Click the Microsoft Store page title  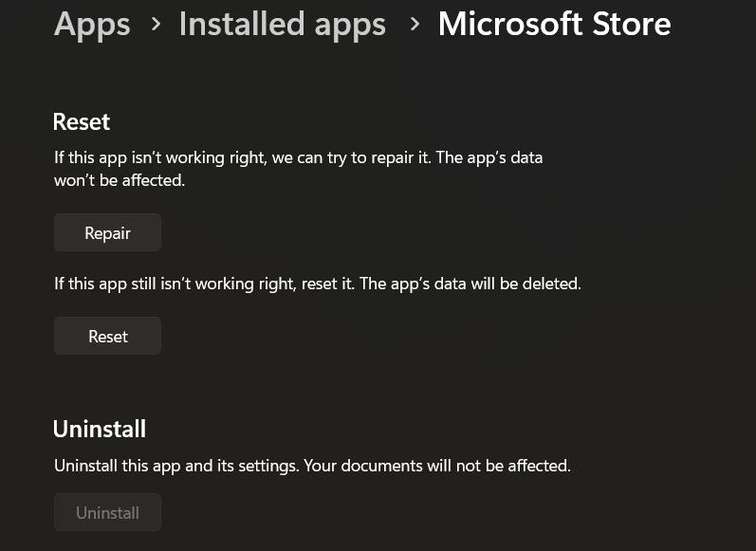coord(554,24)
